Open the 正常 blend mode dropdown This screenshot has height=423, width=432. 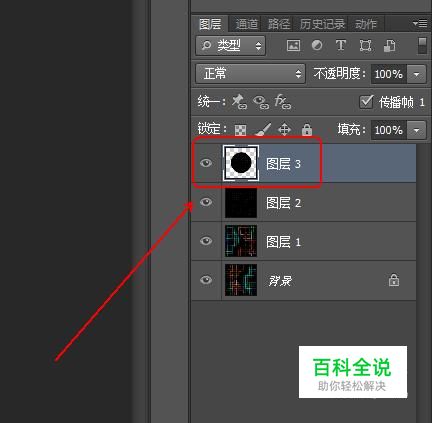[x=250, y=74]
